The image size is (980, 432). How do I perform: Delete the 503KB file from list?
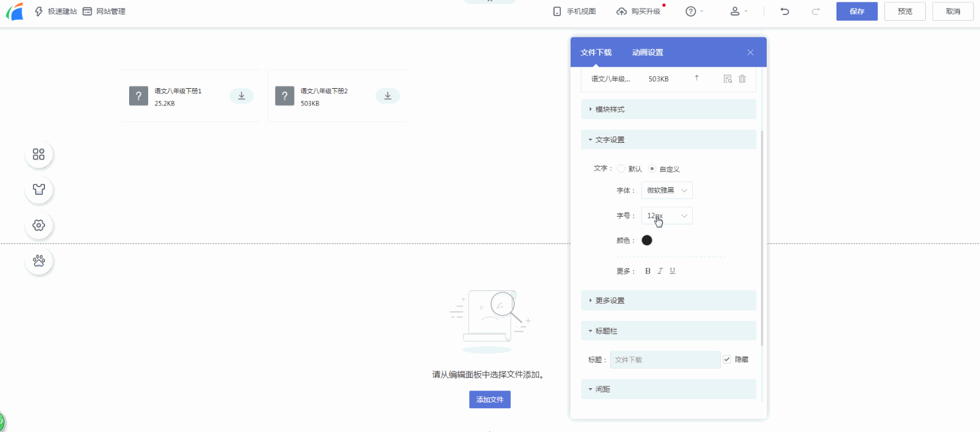click(742, 79)
